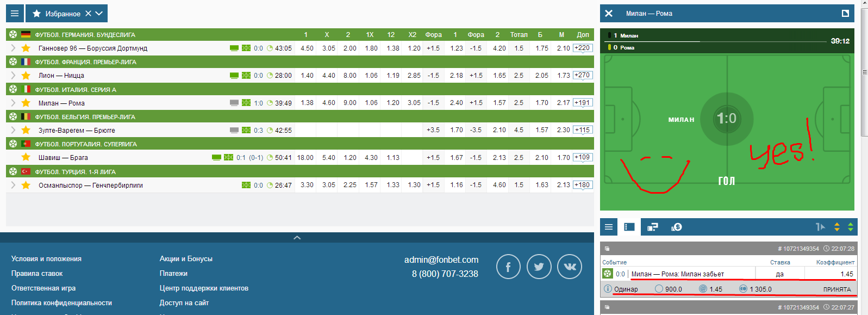This screenshot has height=315, width=868.
Task: Expand the Османлыспор — Генчлербирлиги row
Action: [13, 185]
